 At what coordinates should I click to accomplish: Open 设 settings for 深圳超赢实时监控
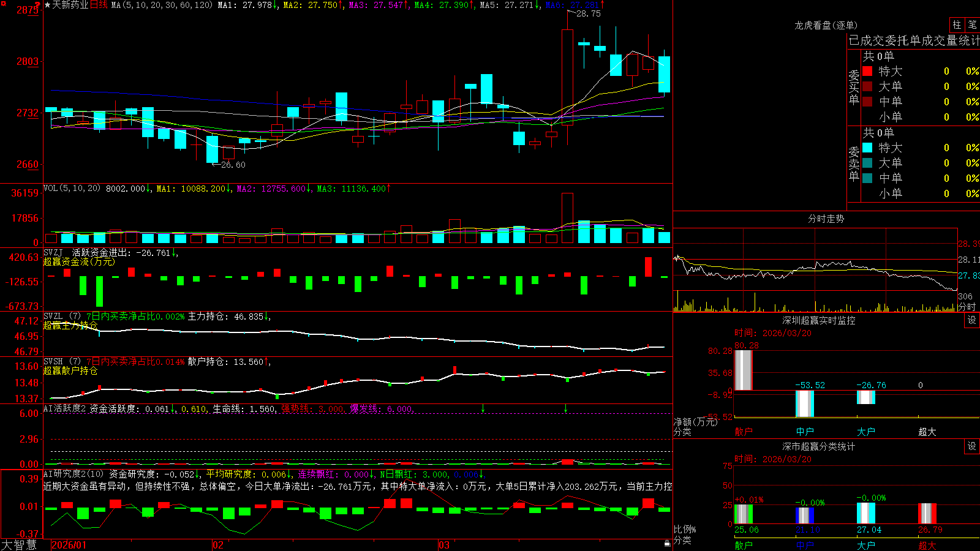click(x=972, y=320)
